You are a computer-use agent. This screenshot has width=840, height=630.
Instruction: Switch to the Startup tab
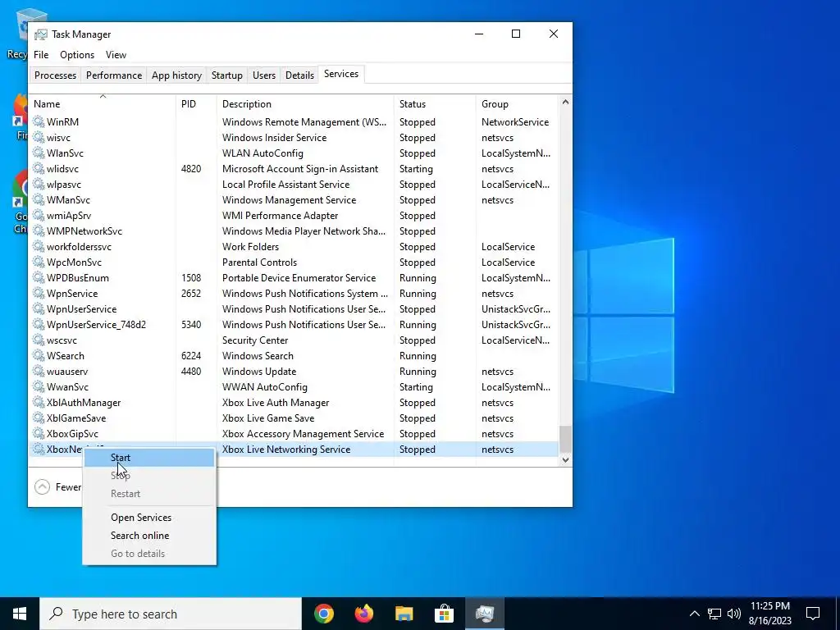[x=227, y=75]
